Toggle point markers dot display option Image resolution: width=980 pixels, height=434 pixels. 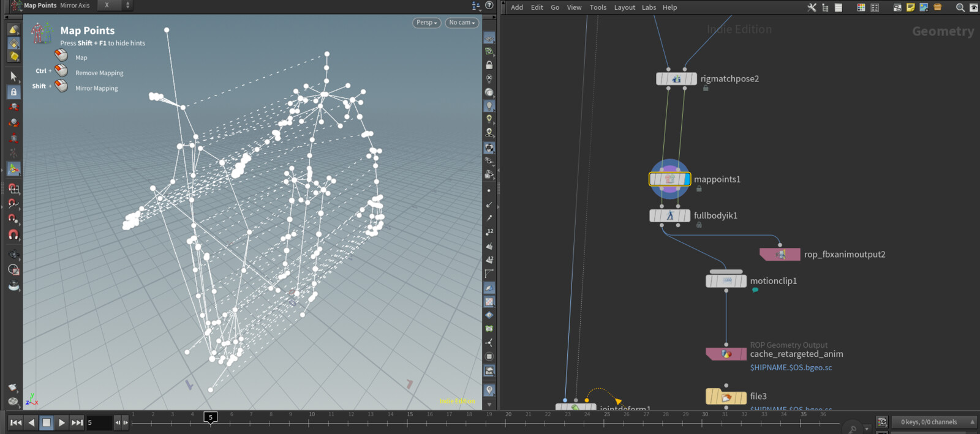pos(489,190)
